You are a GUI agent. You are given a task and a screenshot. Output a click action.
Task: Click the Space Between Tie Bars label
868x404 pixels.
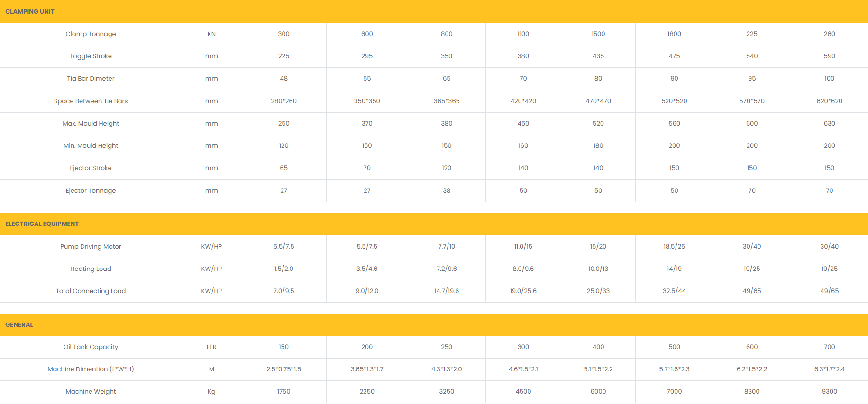pyautogui.click(x=91, y=101)
